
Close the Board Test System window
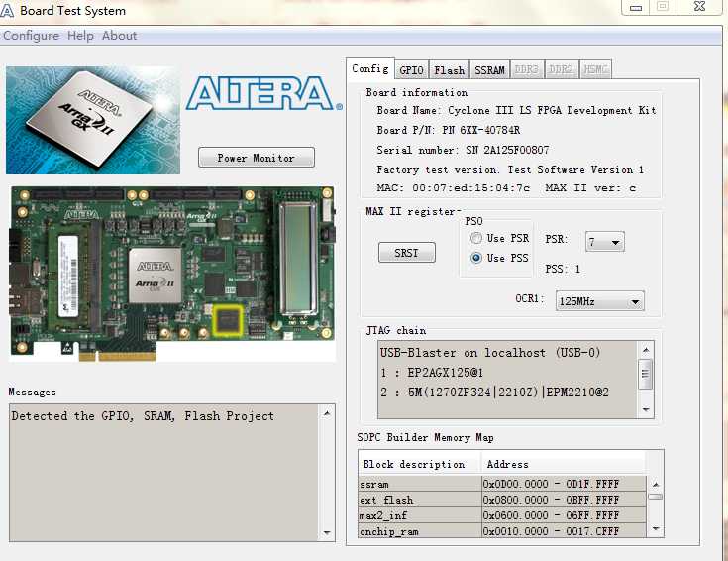coord(699,7)
